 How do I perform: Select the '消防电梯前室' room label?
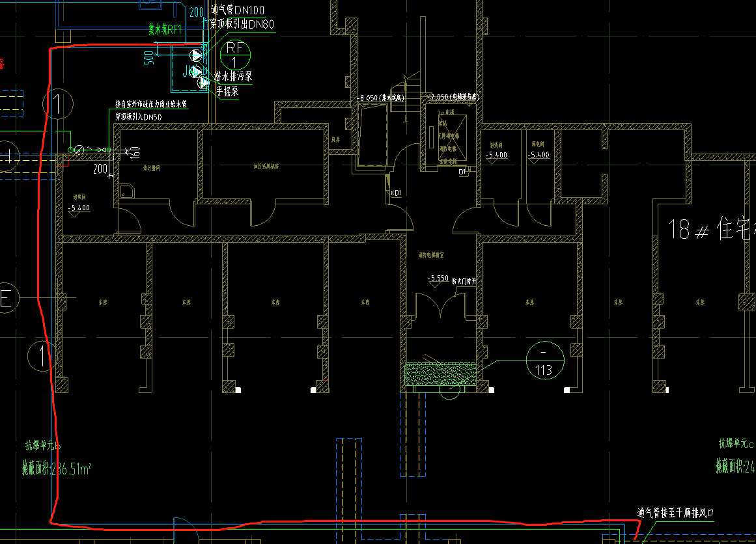coord(431,254)
